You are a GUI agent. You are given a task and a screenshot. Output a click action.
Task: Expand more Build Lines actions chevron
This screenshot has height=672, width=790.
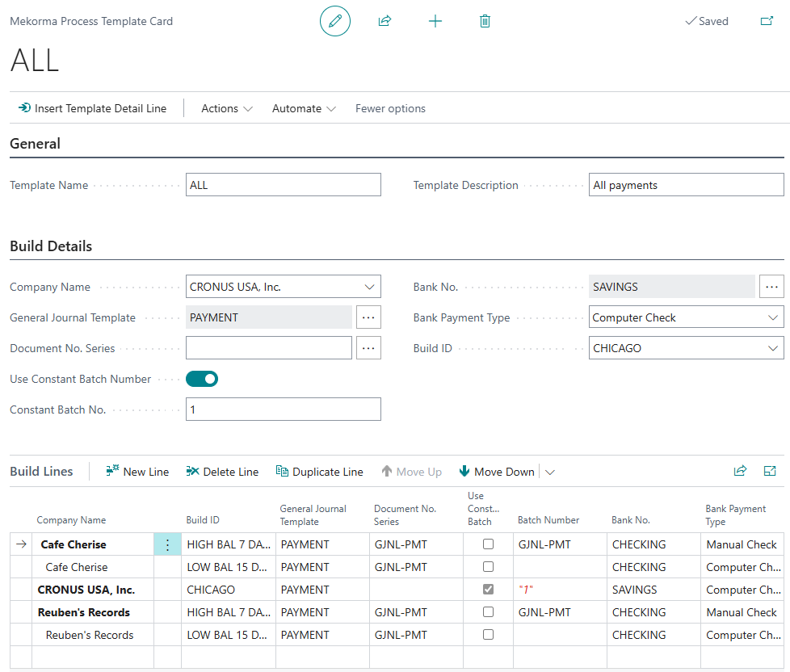click(x=549, y=472)
